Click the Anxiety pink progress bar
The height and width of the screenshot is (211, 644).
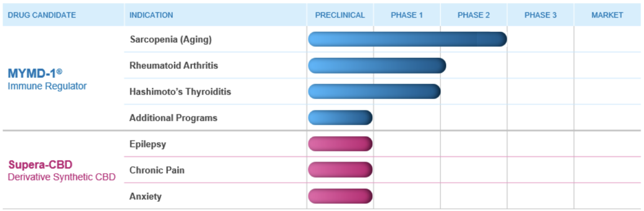[340, 196]
